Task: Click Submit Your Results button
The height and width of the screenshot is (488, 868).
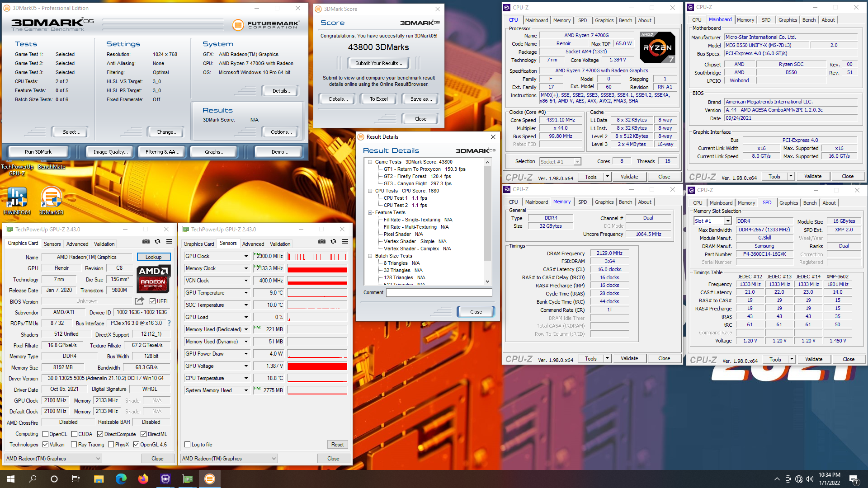Action: click(x=378, y=63)
